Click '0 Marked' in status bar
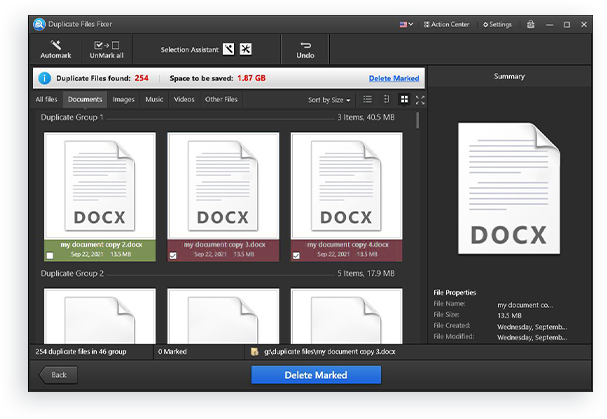Viewport: 607px width, 419px height. [172, 352]
